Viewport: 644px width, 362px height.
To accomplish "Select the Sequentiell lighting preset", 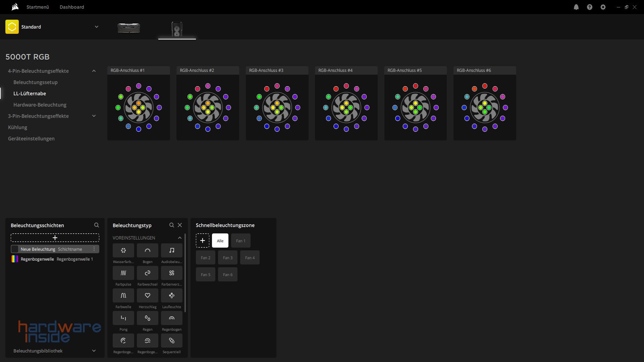I will click(171, 341).
